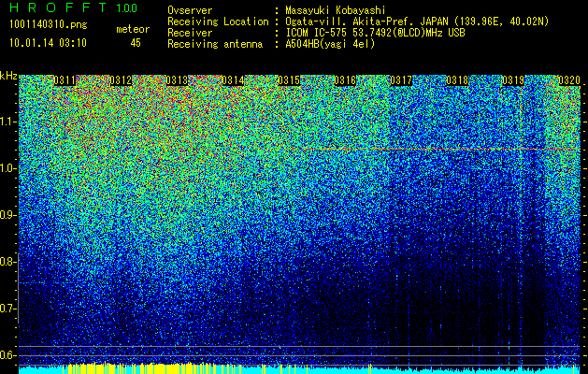The height and width of the screenshot is (374, 588).
Task: Click the 0.6 kHz axis label
Action: point(7,355)
